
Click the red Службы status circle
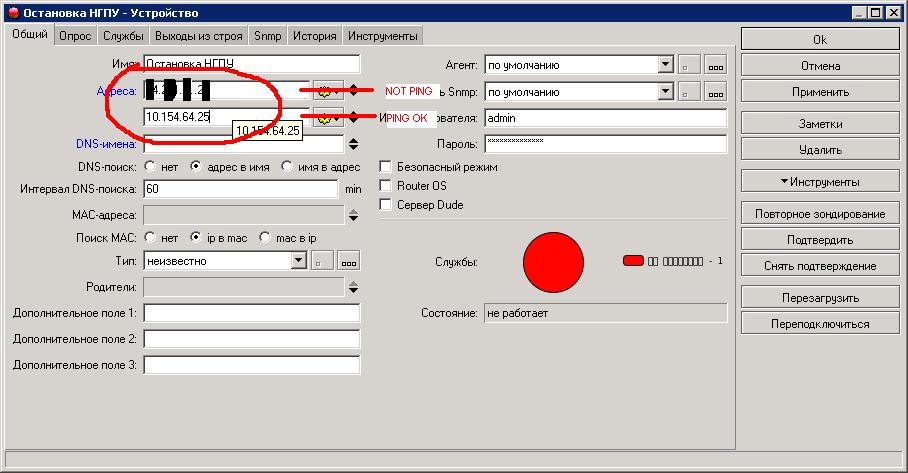point(553,262)
